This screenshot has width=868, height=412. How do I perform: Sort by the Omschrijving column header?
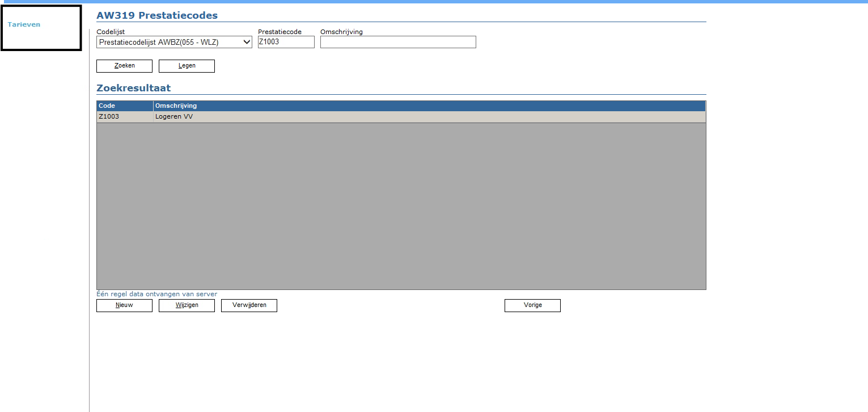[x=429, y=106]
